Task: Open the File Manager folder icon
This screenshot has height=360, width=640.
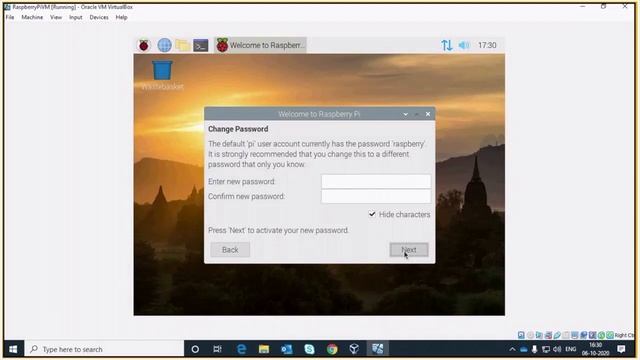Action: click(x=182, y=45)
